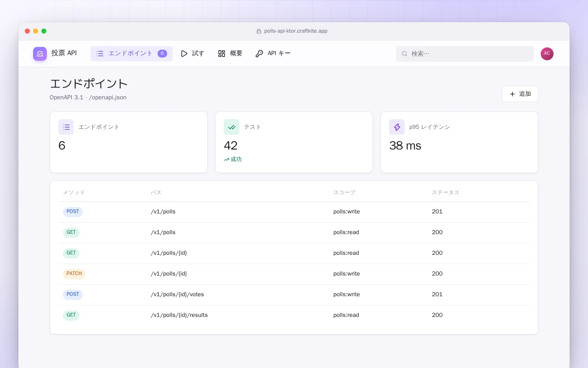Viewport: 588px width, 368px height.
Task: Click the 投票 API logo icon
Action: pyautogui.click(x=40, y=54)
